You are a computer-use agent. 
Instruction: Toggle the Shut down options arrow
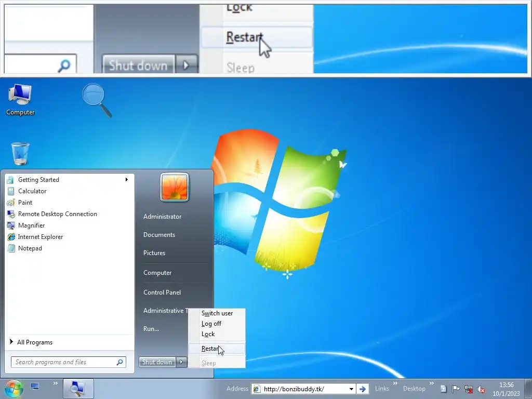point(181,362)
